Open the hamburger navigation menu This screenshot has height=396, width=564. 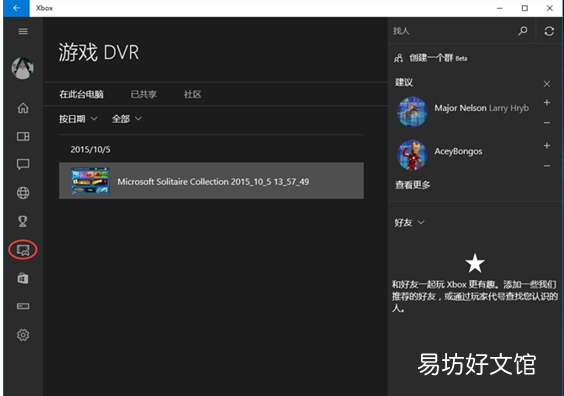coord(23,31)
